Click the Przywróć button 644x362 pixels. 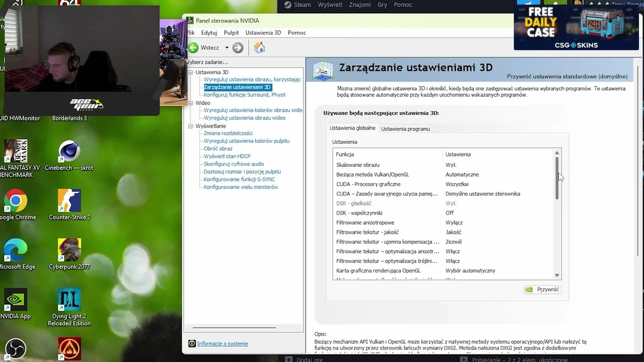[x=542, y=290]
